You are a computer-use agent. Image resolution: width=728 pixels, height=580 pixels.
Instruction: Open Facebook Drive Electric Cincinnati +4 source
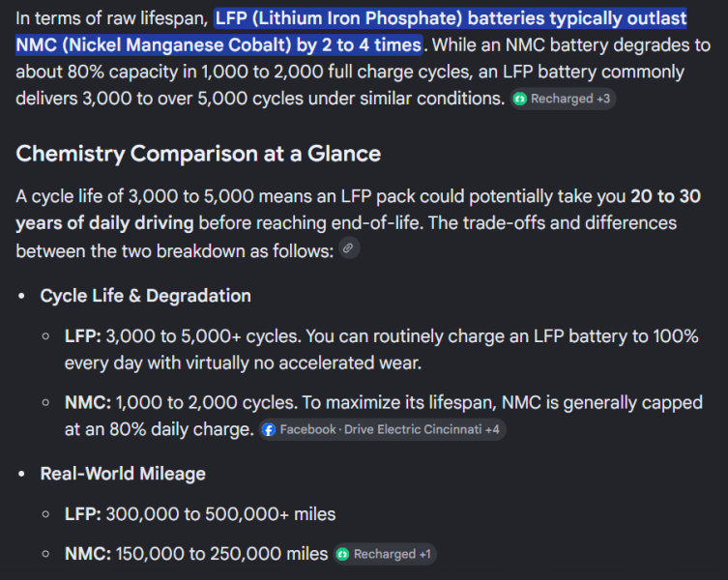(382, 429)
